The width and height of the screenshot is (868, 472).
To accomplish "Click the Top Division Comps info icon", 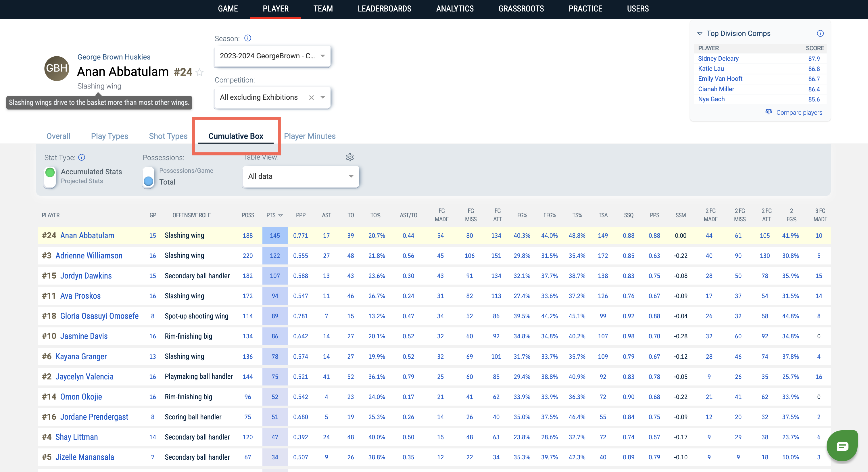I will pyautogui.click(x=820, y=33).
